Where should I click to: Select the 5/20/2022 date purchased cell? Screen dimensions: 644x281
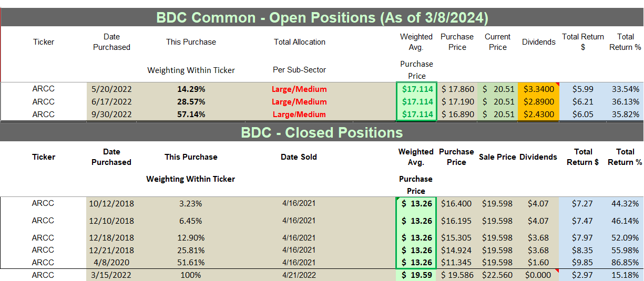111,89
